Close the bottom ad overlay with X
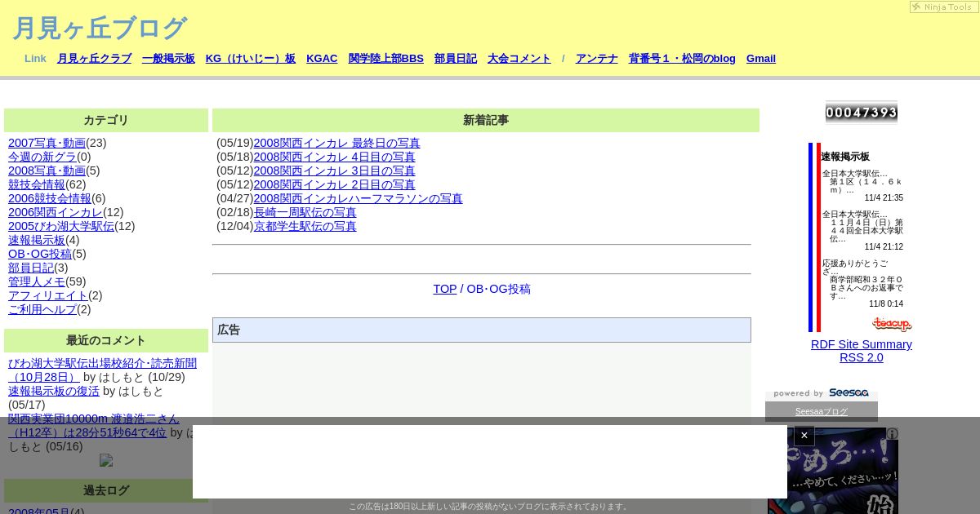Viewport: 980px width, 514px height. [x=804, y=436]
